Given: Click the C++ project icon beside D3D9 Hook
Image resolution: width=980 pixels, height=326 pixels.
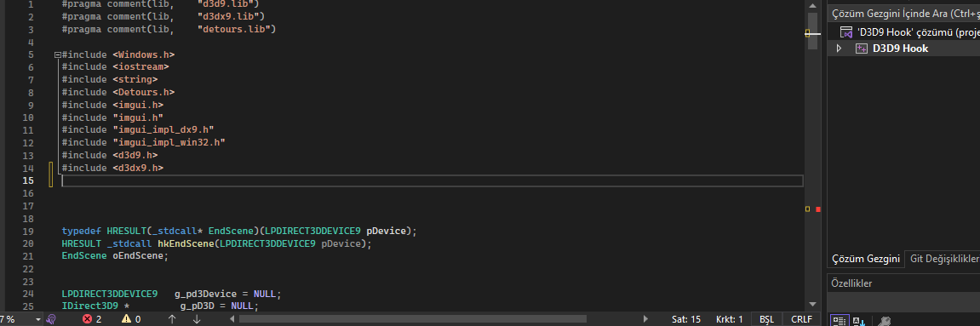Looking at the screenshot, I should 862,49.
